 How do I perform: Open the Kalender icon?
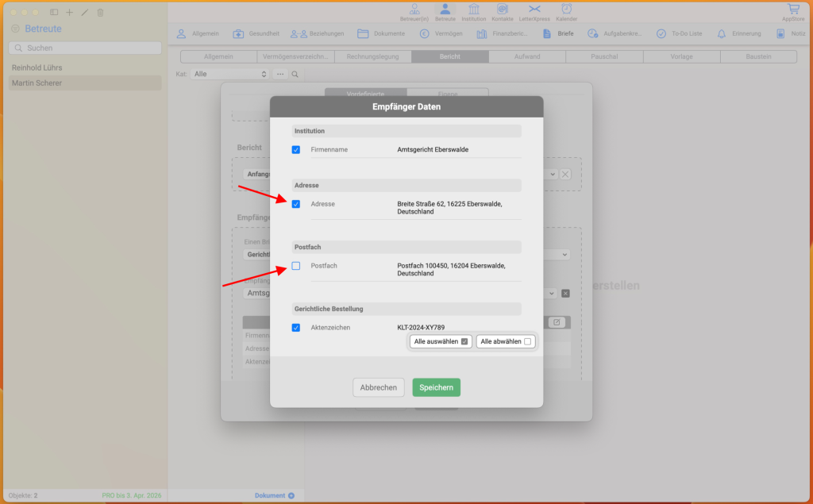(566, 10)
